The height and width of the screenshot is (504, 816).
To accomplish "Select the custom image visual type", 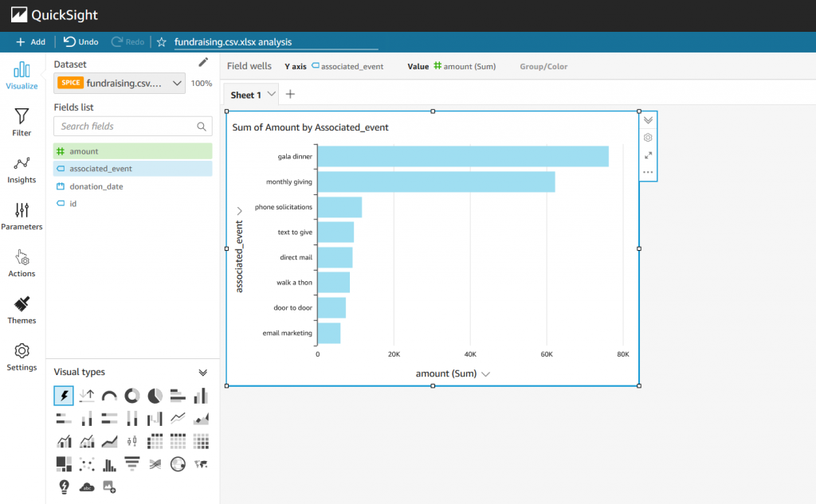I will (x=109, y=486).
